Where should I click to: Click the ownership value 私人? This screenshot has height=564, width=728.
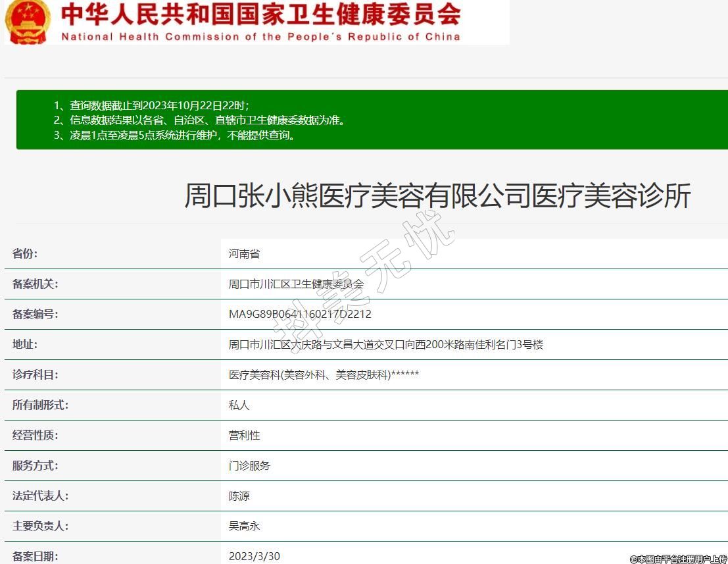point(239,405)
